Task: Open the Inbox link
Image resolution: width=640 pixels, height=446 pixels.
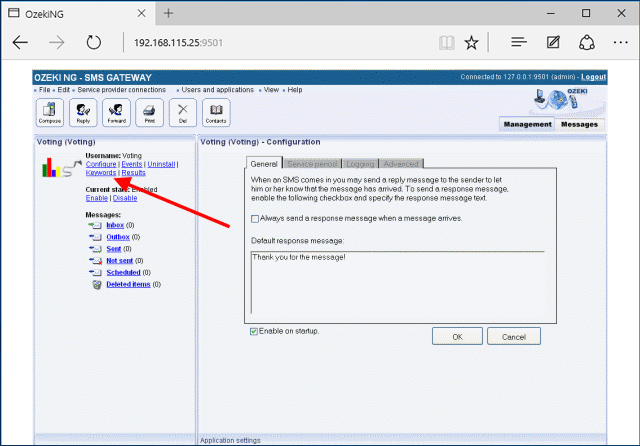Action: coord(115,225)
